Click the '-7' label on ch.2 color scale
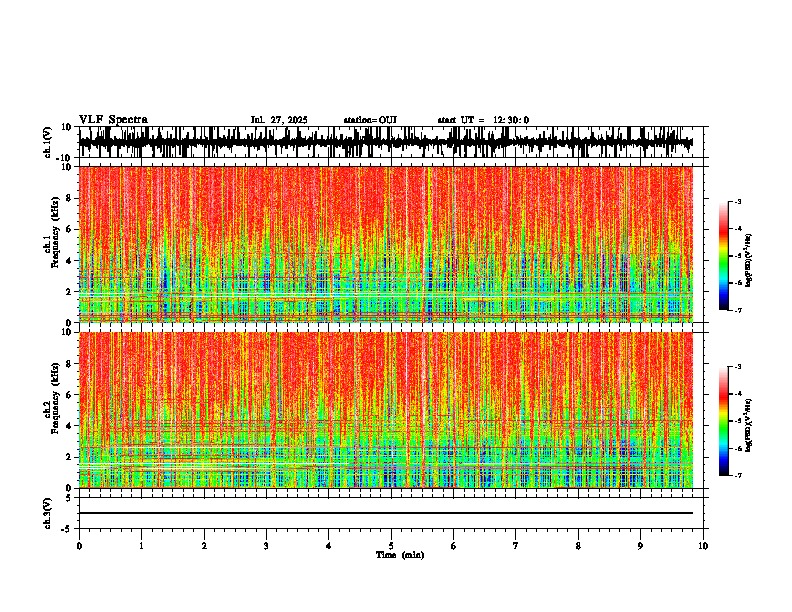Image resolution: width=792 pixels, height=612 pixels. click(x=737, y=475)
